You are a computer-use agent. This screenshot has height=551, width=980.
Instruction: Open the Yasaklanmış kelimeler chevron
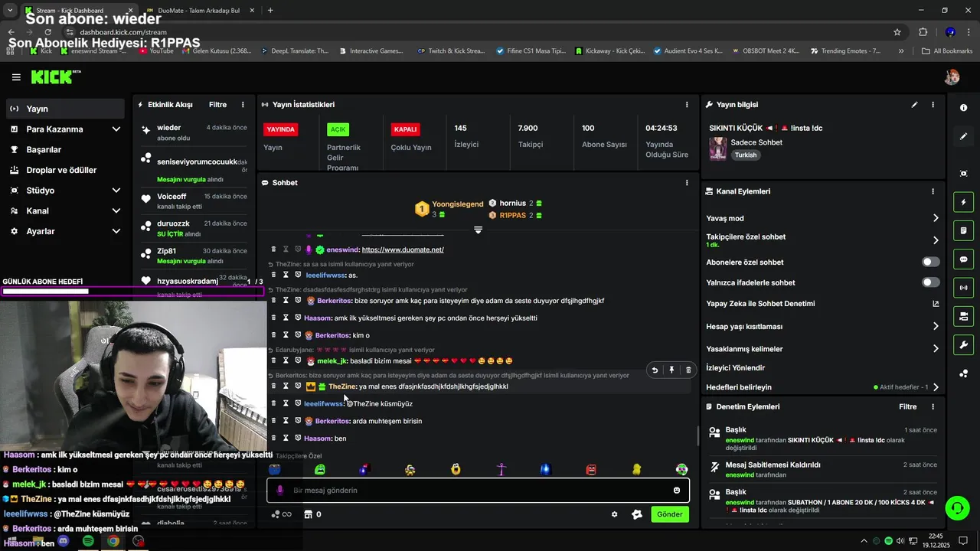(936, 349)
